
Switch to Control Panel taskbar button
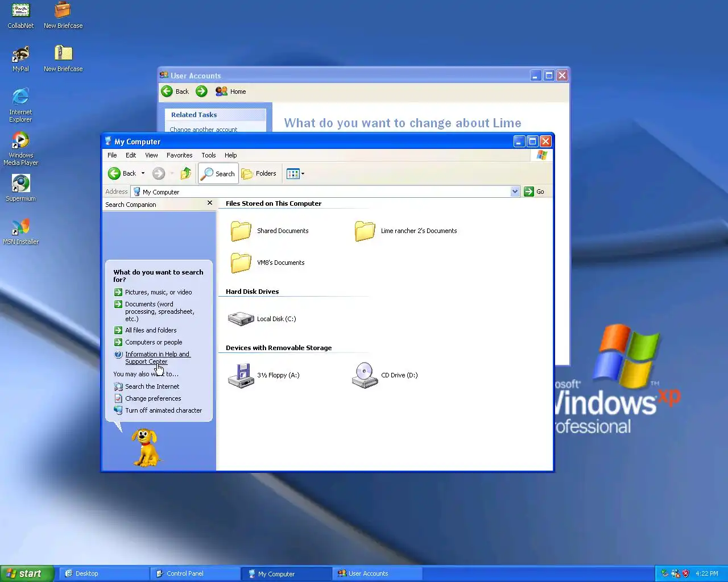click(196, 573)
